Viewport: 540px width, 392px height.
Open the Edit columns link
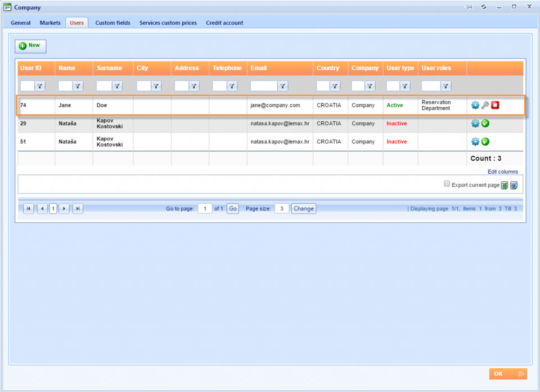point(502,172)
